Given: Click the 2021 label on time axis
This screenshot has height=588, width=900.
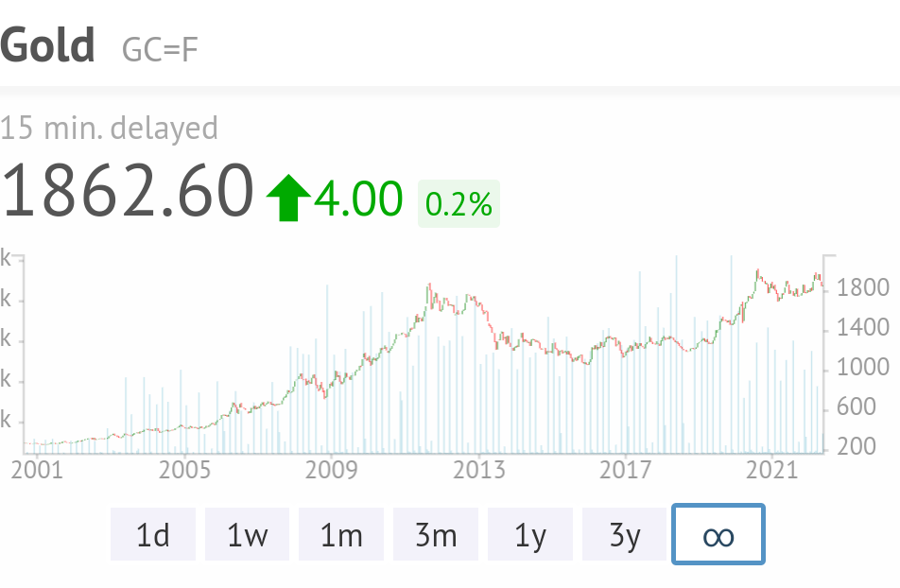Looking at the screenshot, I should pos(773,470).
